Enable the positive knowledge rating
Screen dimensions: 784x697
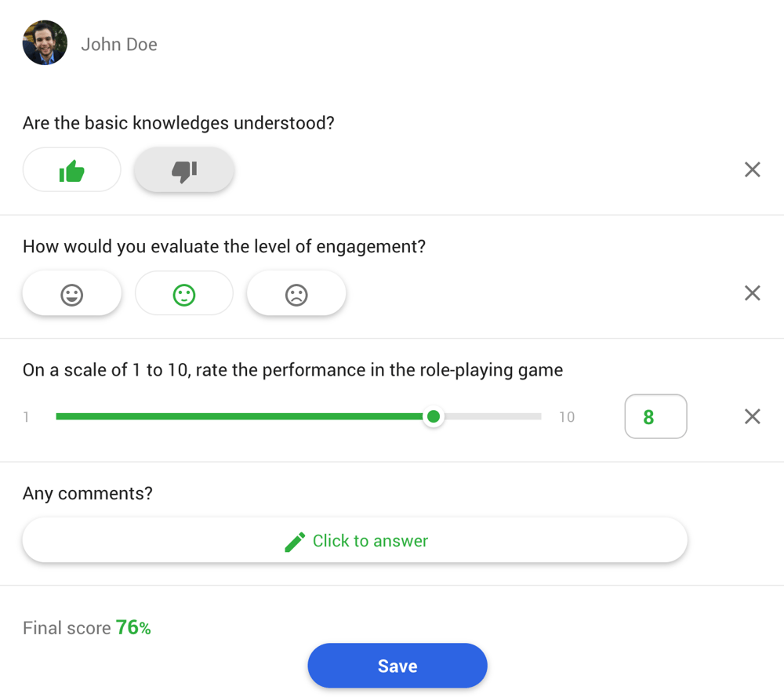(71, 169)
